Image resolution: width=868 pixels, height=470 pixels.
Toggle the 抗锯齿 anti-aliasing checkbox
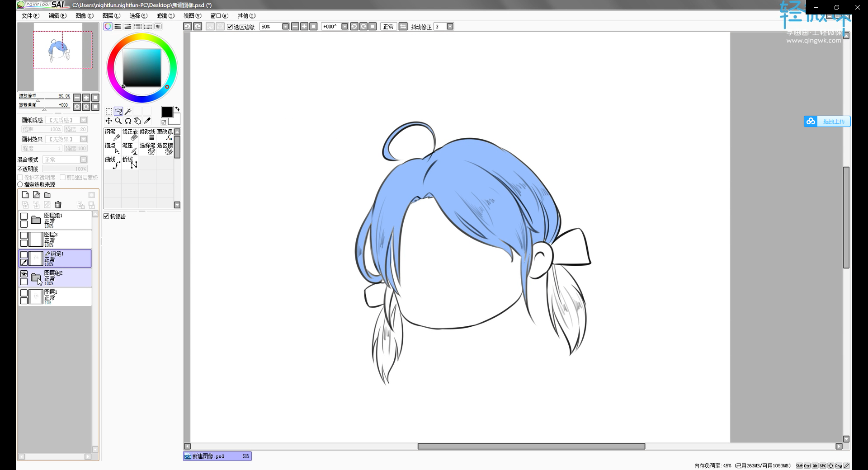coord(106,216)
